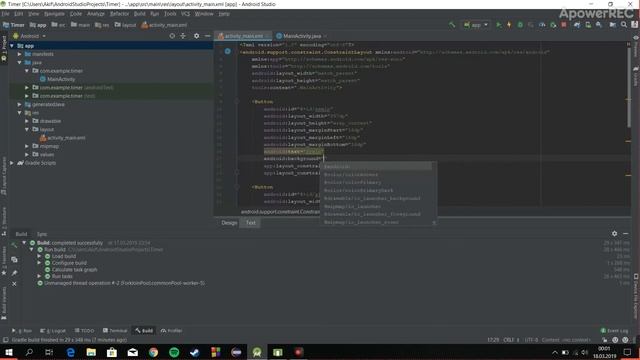Click the Debug app bug icon
640x360 pixels.
click(520, 25)
